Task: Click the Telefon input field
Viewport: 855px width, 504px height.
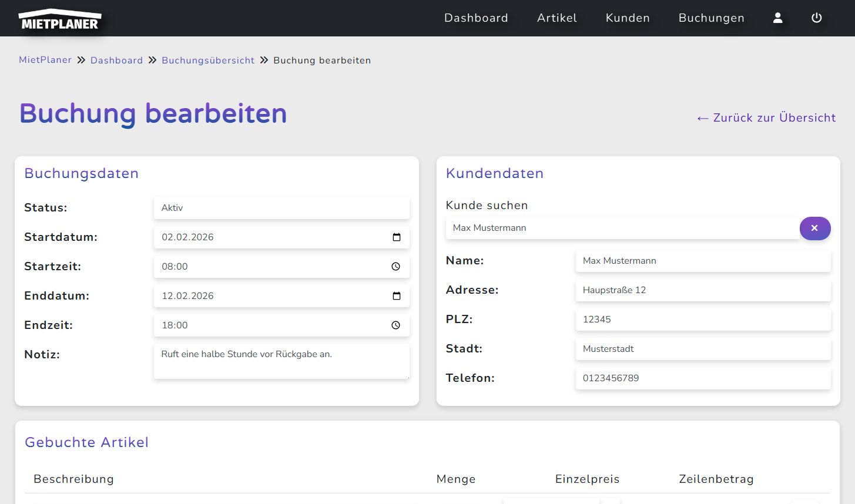Action: (703, 378)
